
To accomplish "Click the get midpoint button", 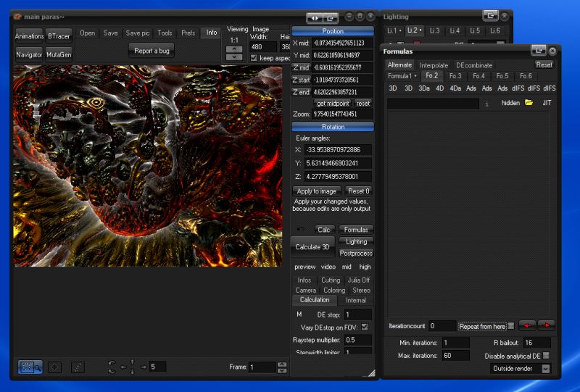I will pos(333,104).
